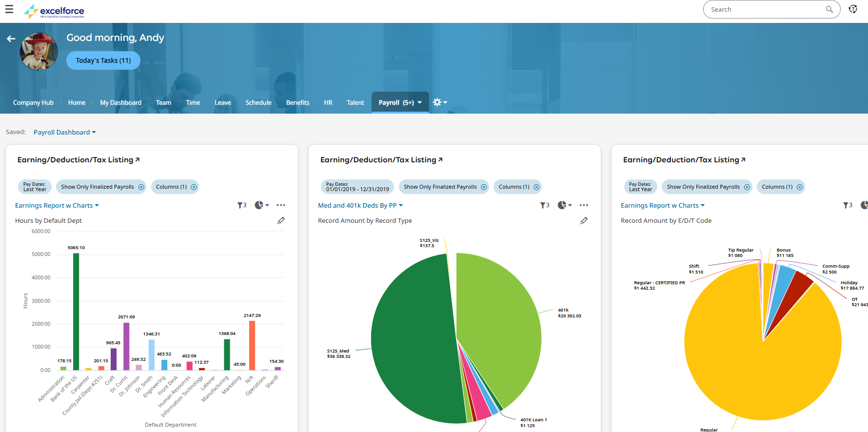This screenshot has height=432, width=868.
Task: Expand the Med and 401k Deds By PP dropdown
Action: (360, 206)
